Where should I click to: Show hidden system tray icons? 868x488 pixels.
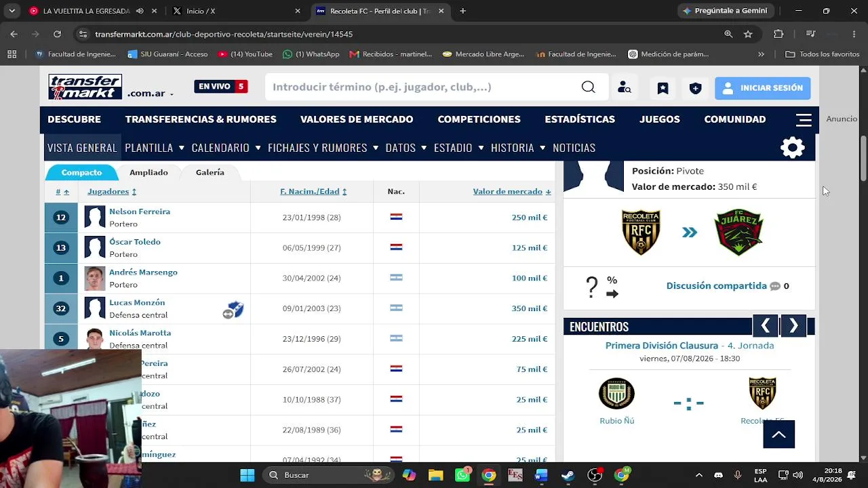coord(699,475)
